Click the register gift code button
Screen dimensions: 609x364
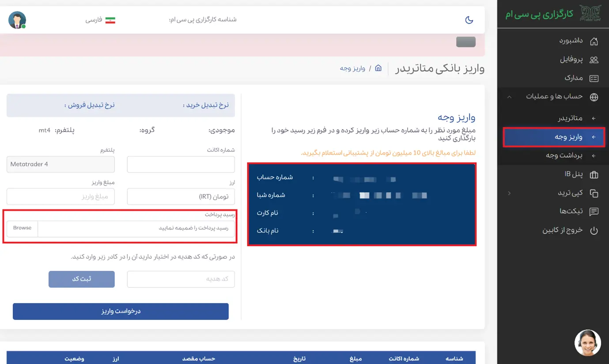click(x=82, y=279)
